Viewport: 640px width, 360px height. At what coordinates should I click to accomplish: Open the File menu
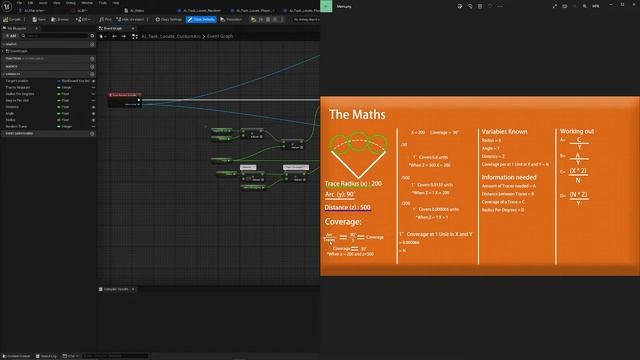click(19, 3)
